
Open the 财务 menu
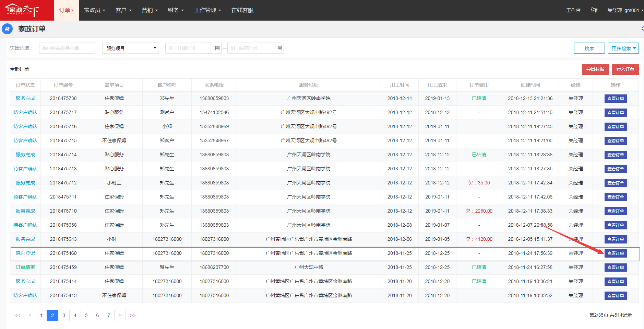176,10
